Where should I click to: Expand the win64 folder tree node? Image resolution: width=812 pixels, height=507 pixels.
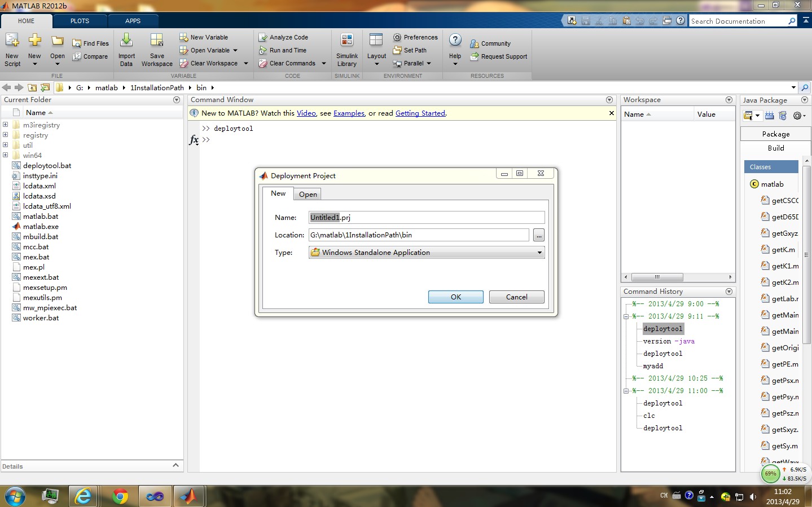click(5, 155)
